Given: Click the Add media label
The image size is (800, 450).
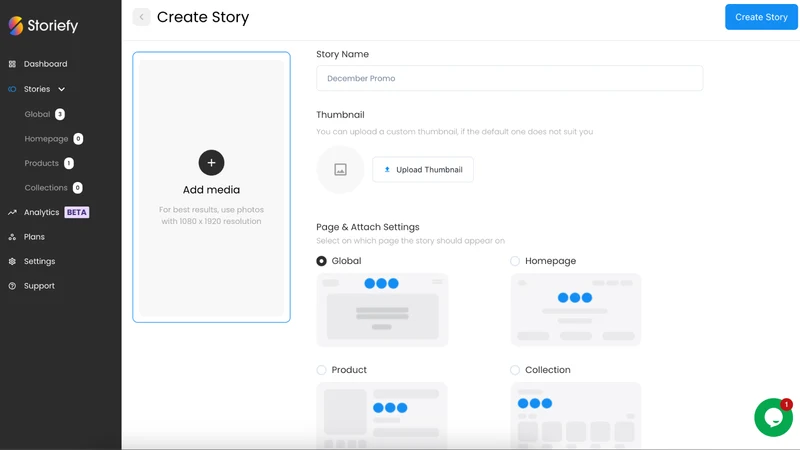Looking at the screenshot, I should (211, 190).
